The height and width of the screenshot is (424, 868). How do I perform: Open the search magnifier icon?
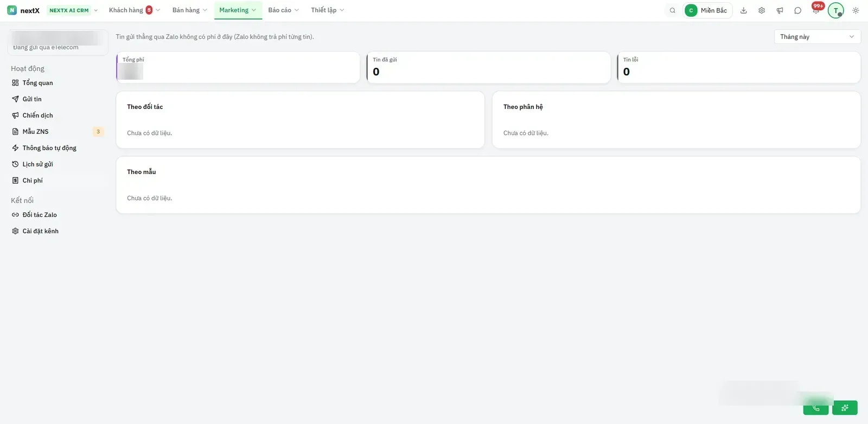[672, 10]
